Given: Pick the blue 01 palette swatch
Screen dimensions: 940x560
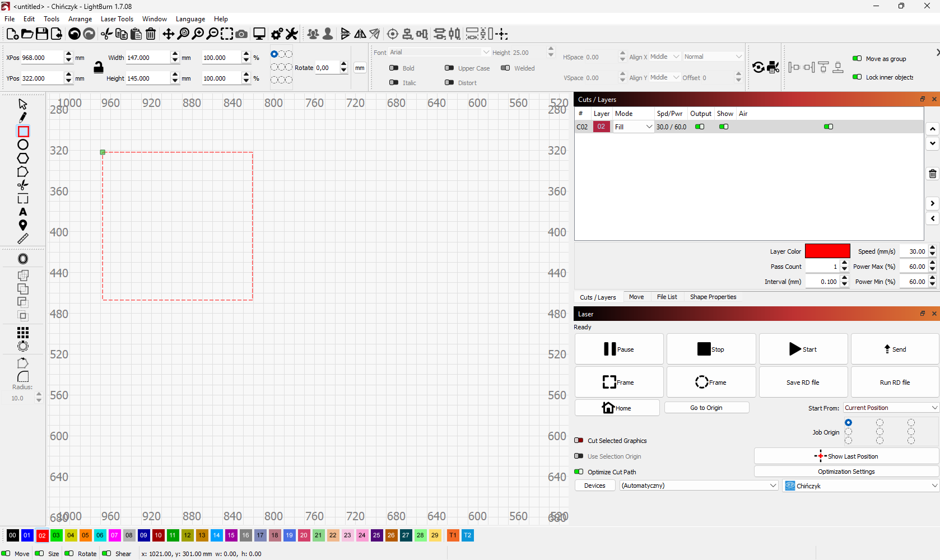Looking at the screenshot, I should click(x=27, y=536).
